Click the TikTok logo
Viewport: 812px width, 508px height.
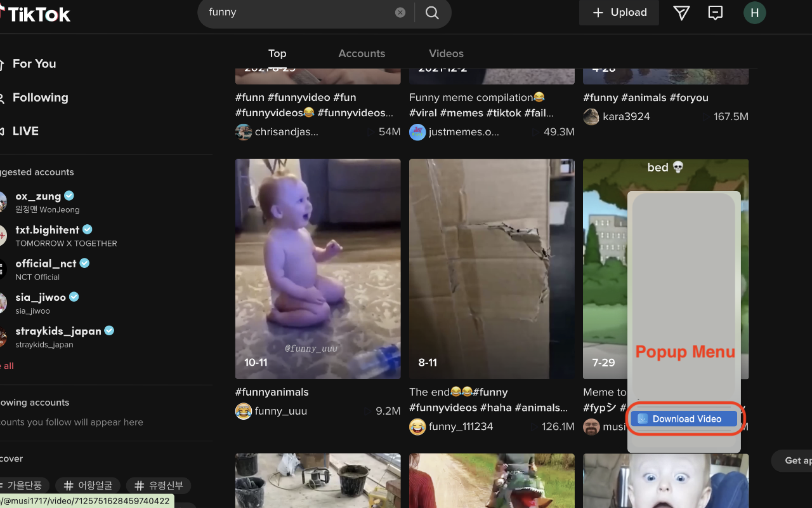point(36,13)
